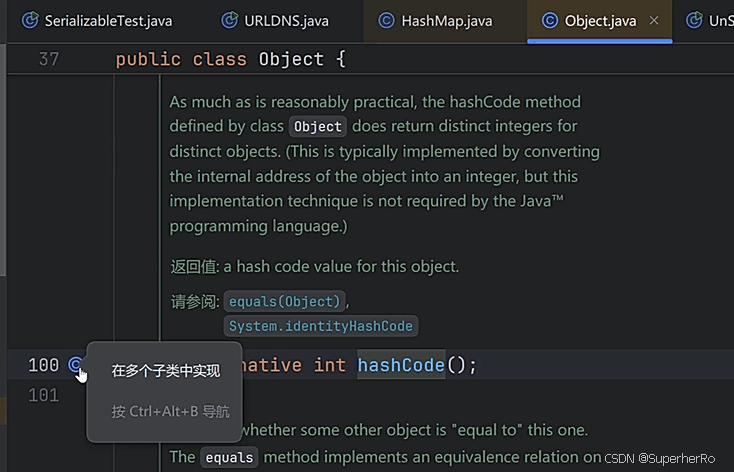Click the Object inline code in Javadoc
The image size is (734, 472).
[318, 126]
